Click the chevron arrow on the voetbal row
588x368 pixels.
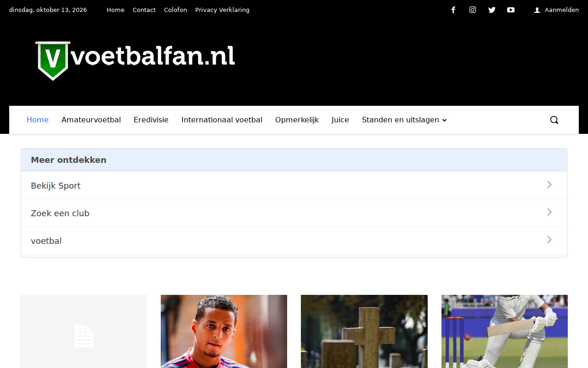coord(549,240)
